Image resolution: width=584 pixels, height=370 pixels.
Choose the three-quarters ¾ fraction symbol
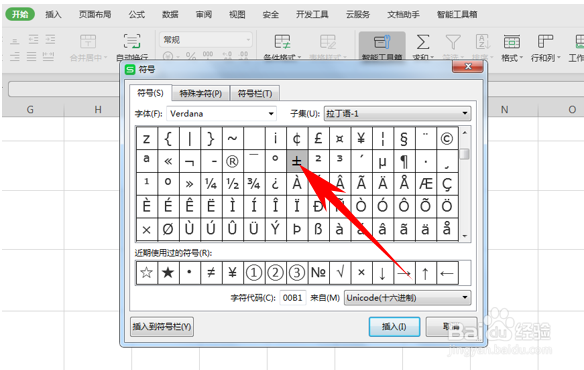click(254, 184)
